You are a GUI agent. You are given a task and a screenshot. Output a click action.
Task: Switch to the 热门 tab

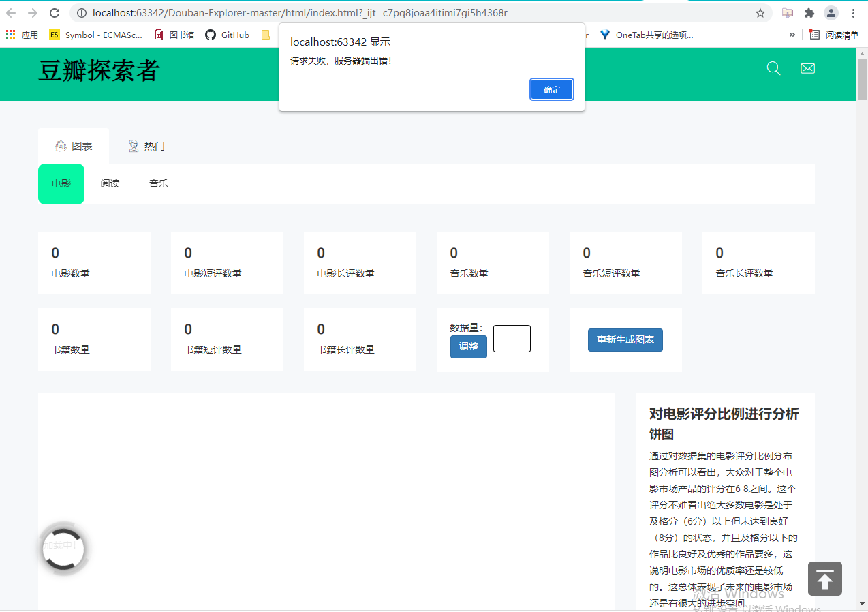point(146,145)
